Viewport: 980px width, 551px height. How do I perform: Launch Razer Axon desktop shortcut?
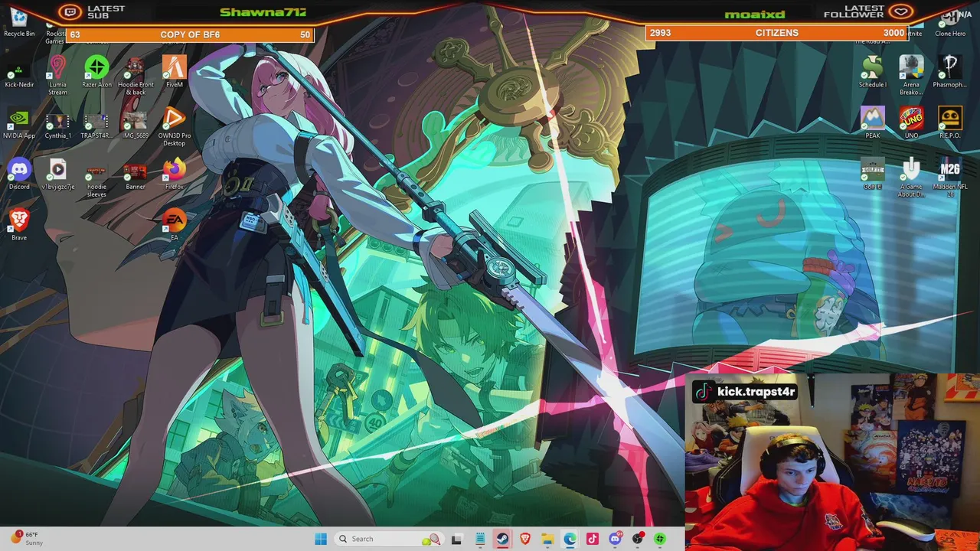96,73
